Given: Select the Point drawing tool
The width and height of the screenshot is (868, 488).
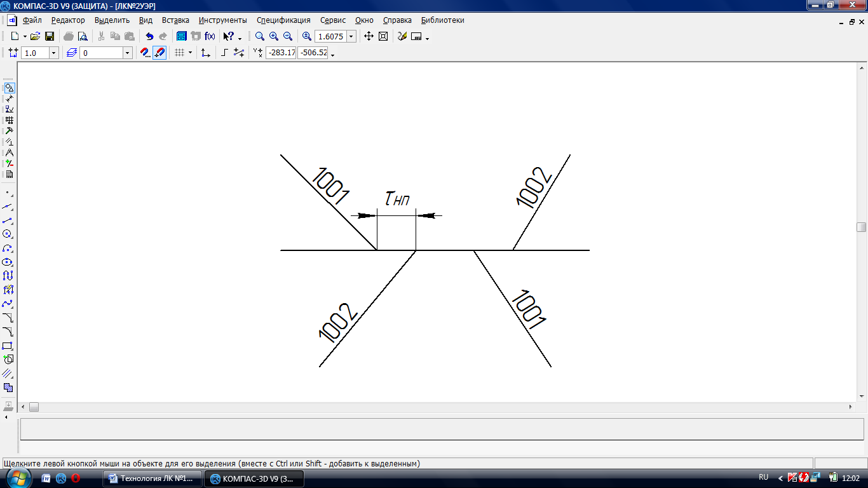Looking at the screenshot, I should point(8,192).
